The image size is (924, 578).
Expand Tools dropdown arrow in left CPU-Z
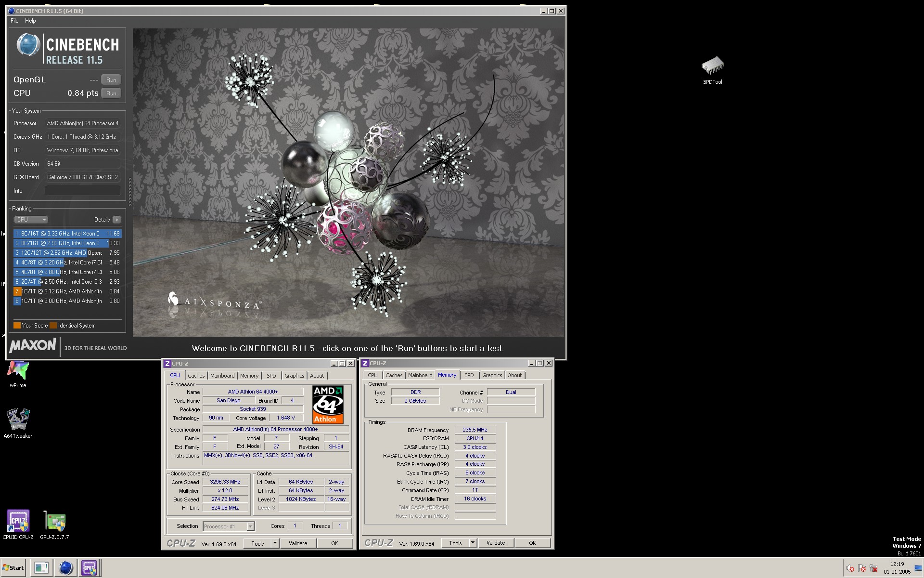click(275, 543)
